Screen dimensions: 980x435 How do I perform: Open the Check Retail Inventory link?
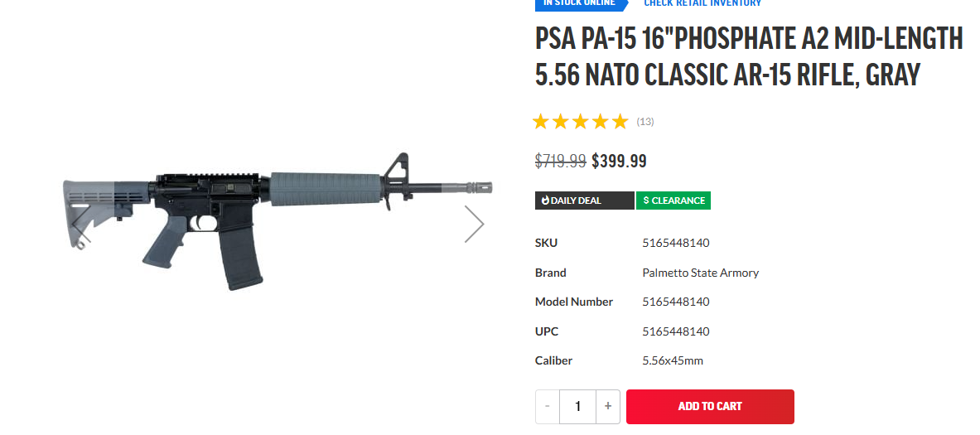coord(702,3)
